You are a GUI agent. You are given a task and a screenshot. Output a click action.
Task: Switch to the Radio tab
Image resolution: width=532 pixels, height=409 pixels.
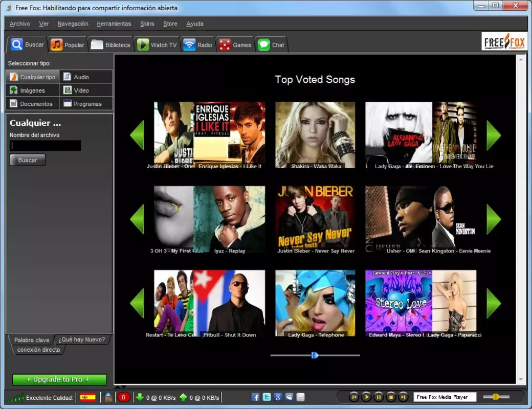click(x=198, y=45)
